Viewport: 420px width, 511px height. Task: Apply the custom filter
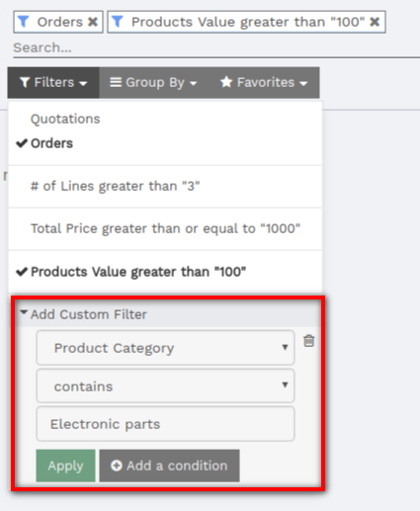[x=65, y=466]
